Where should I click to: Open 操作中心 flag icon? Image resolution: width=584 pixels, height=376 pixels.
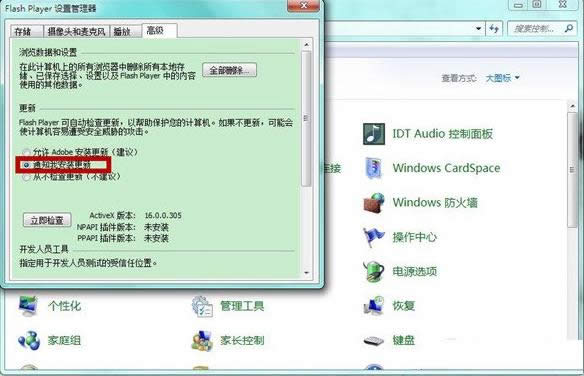(374, 237)
